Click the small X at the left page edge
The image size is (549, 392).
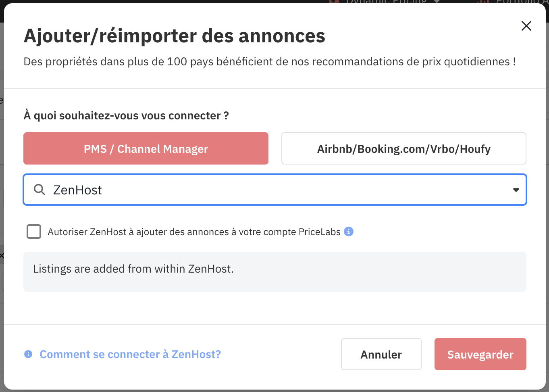(2, 256)
